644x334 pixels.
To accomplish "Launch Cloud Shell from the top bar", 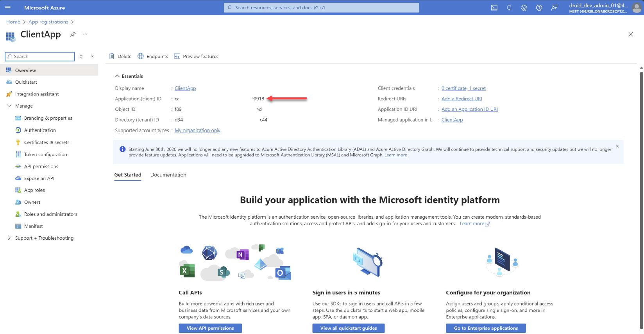I will tap(494, 8).
